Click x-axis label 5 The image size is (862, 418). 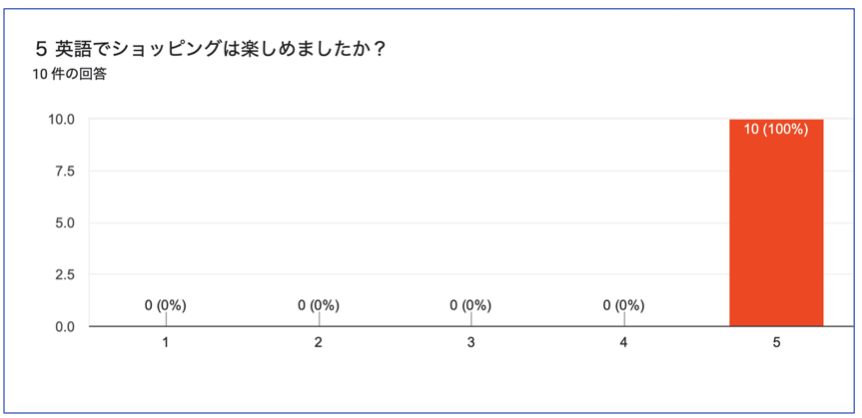click(776, 343)
